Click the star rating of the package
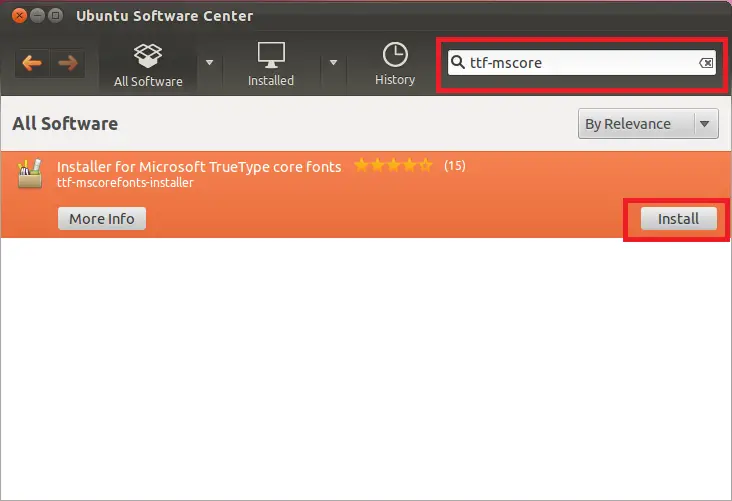Image resolution: width=732 pixels, height=501 pixels. coord(393,165)
